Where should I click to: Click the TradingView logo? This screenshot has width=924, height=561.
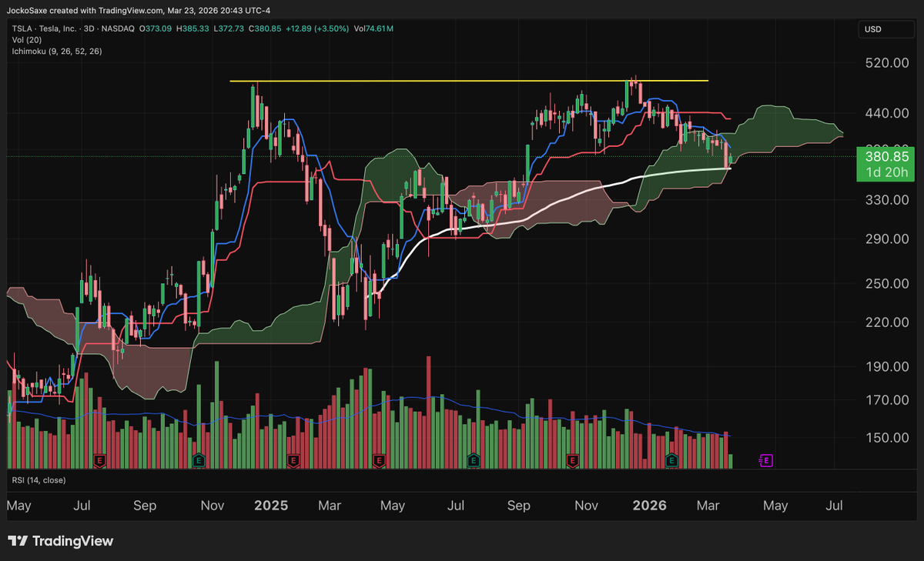[60, 541]
